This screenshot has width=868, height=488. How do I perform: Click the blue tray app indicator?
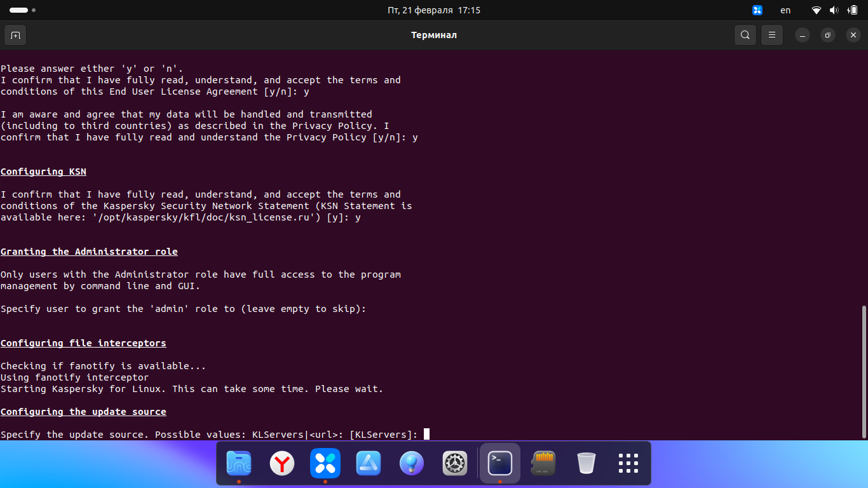tap(757, 10)
